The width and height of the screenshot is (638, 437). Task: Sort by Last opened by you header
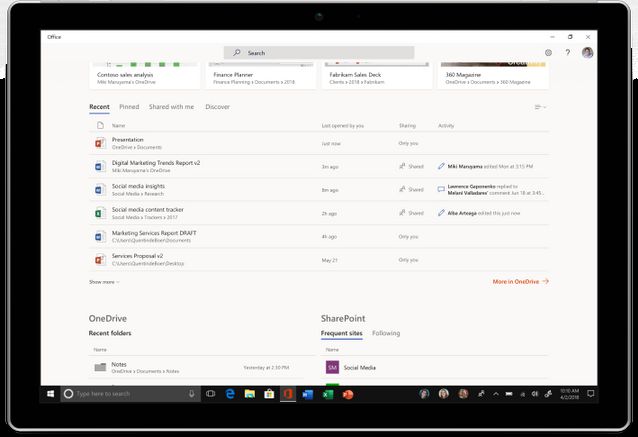pos(343,126)
